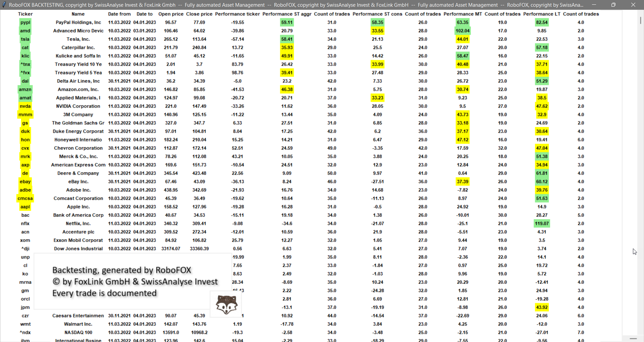
Task: Click the ^dji ticker label
Action: [x=25, y=249]
